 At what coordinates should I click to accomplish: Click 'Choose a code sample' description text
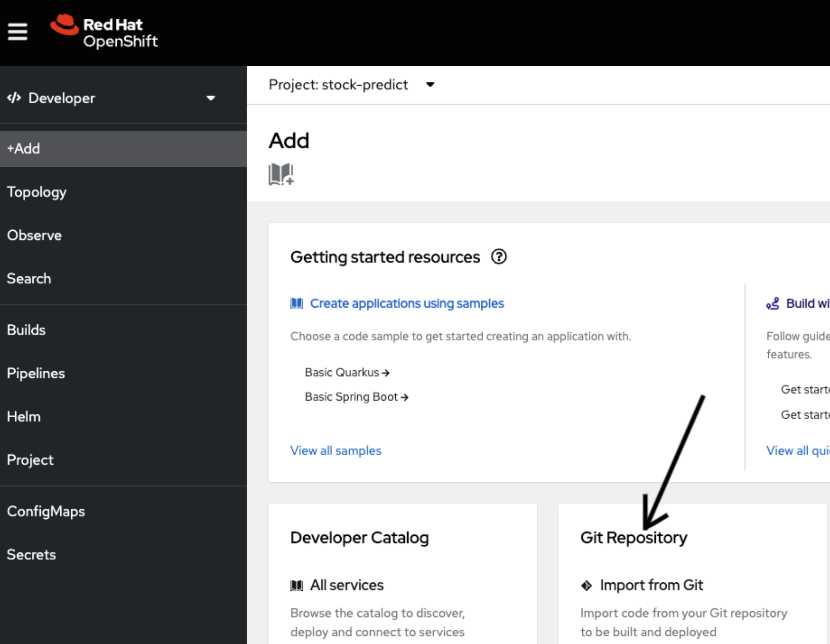461,336
